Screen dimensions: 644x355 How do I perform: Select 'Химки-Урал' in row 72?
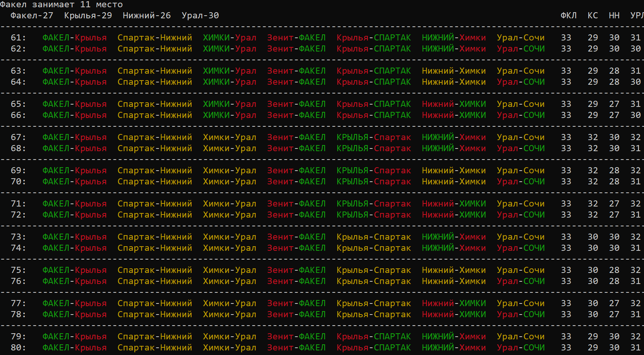[x=230, y=215]
